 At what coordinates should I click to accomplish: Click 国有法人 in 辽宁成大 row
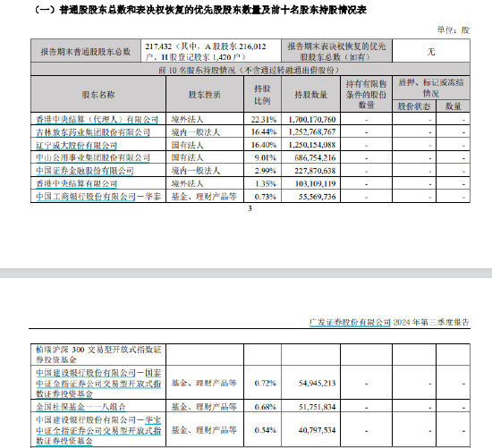tap(187, 145)
